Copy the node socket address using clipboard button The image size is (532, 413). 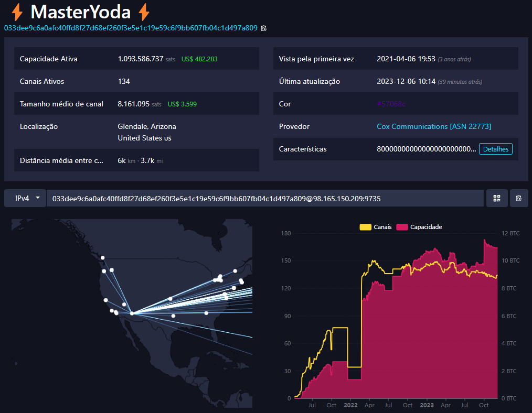tap(519, 198)
